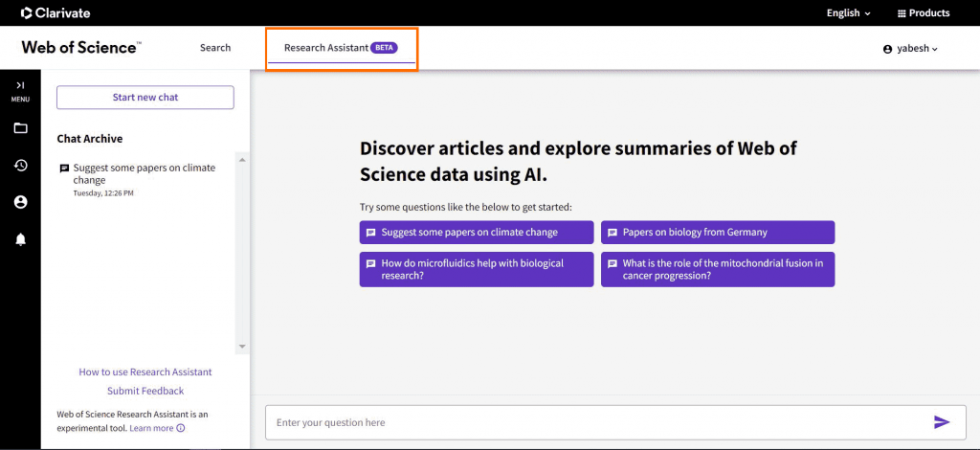This screenshot has height=450, width=980.
Task: Open 'How to use Research Assistant' link
Action: (x=145, y=371)
